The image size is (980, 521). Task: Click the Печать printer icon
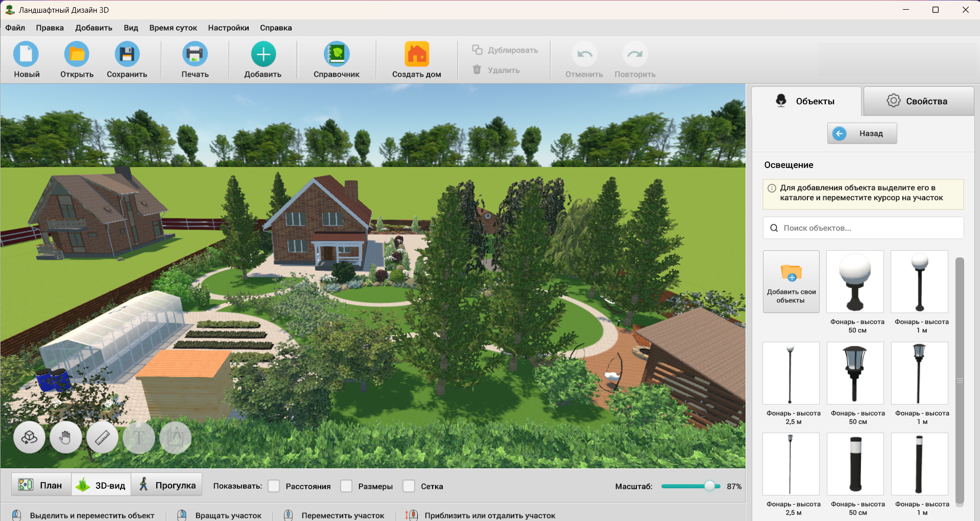point(195,55)
